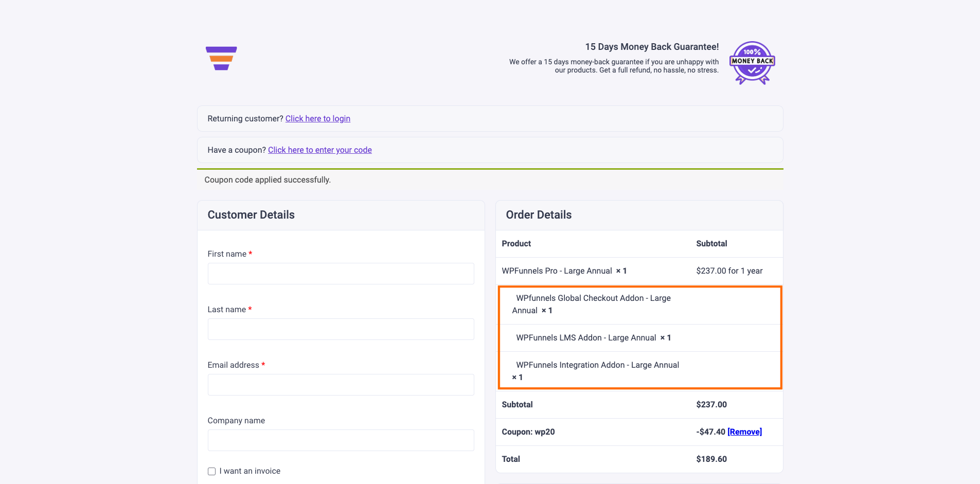Focus the Last name input field
Image resolution: width=980 pixels, height=484 pixels.
pyautogui.click(x=341, y=329)
